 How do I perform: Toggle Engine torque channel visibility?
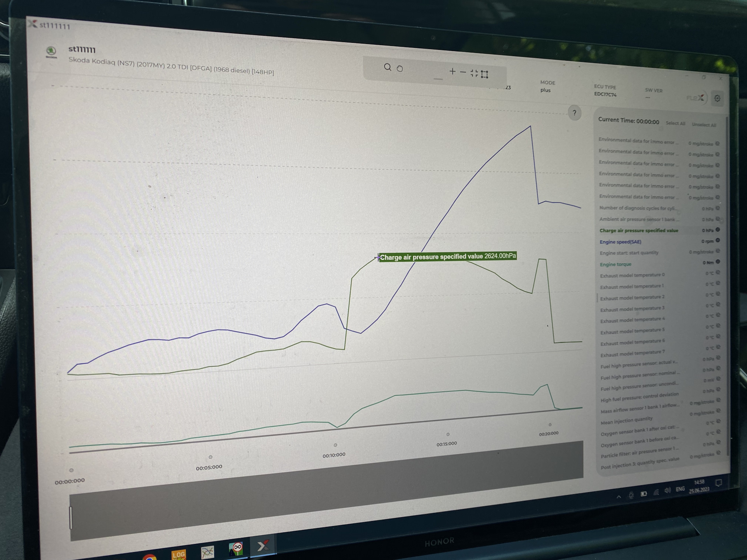tap(717, 262)
